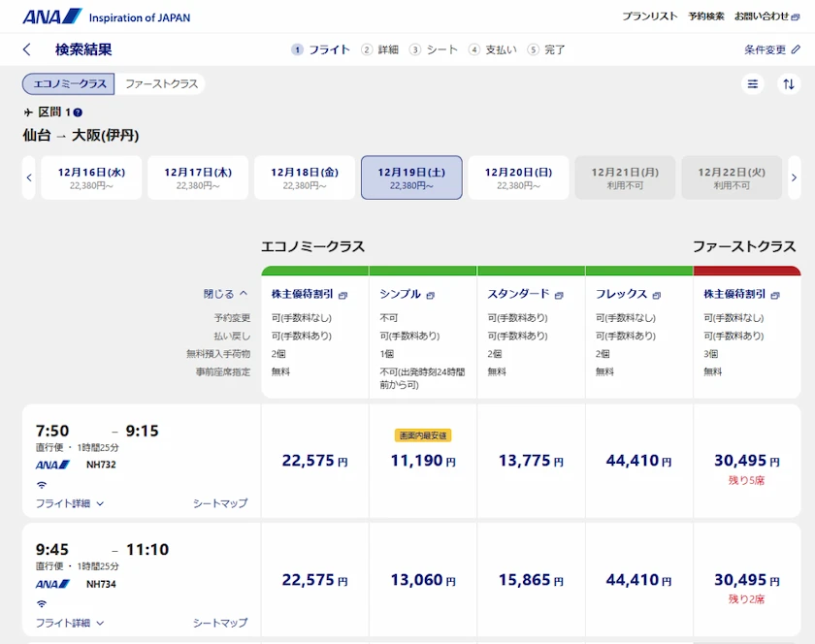Choose 30,495円 first class fare for NH732

[x=747, y=461]
